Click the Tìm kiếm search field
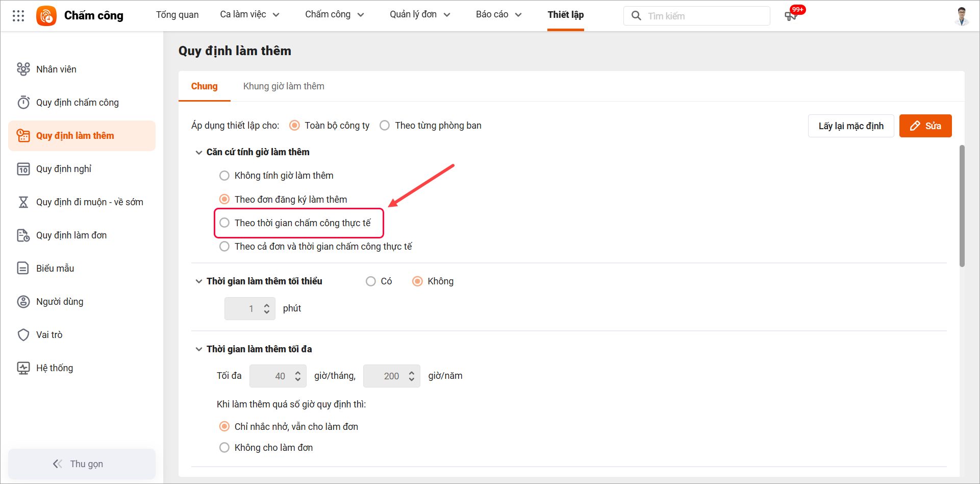 [697, 16]
